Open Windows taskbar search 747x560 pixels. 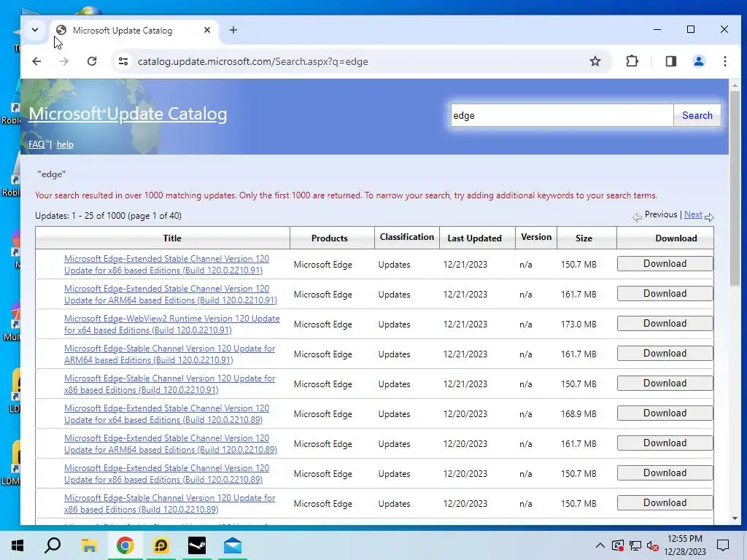pyautogui.click(x=53, y=545)
